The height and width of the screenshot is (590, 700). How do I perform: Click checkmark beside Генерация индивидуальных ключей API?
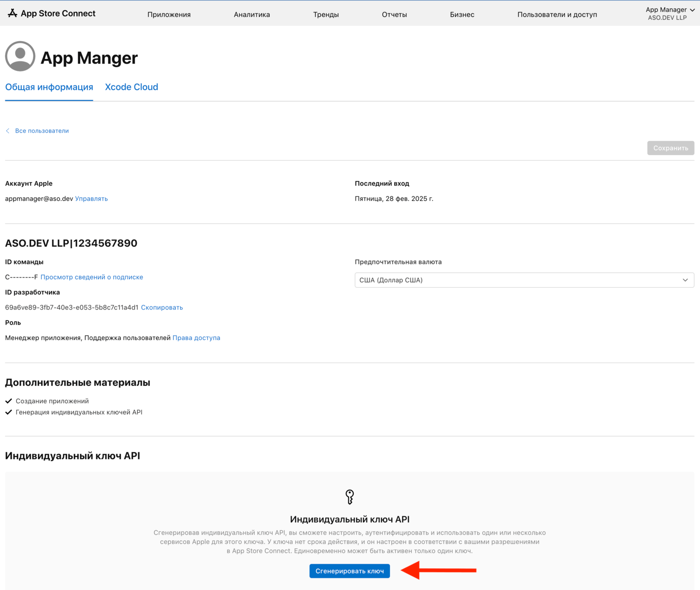tap(9, 412)
